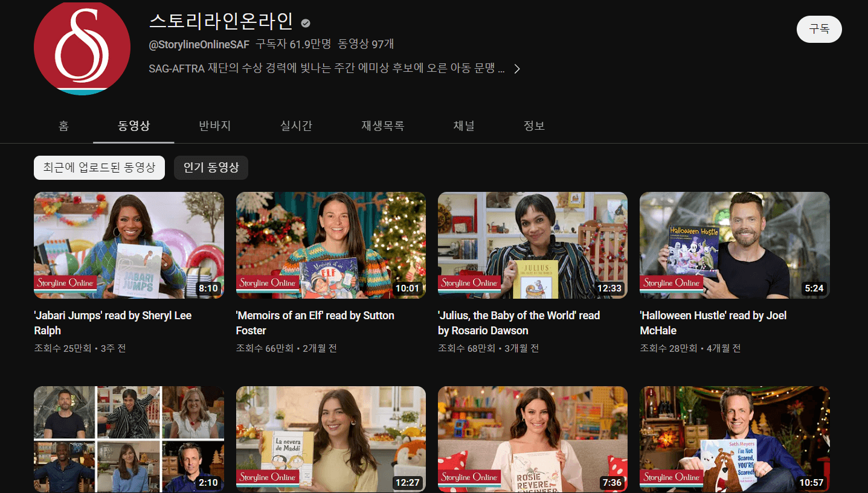868x493 pixels.
Task: Subscribe using the 구독 button
Action: click(x=819, y=29)
